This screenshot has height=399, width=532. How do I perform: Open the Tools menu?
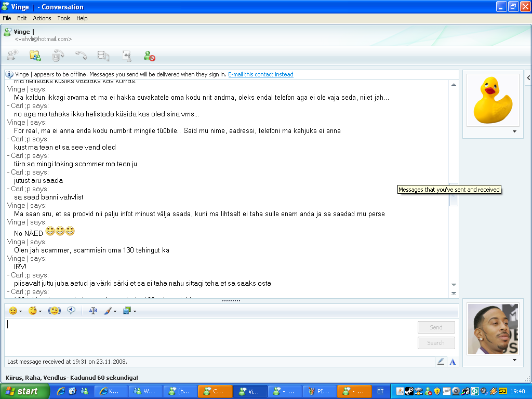(x=63, y=18)
